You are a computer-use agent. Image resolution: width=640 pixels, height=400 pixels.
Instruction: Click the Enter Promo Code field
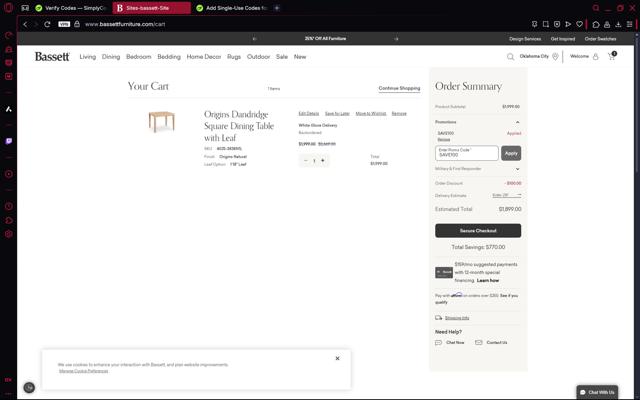tap(467, 153)
